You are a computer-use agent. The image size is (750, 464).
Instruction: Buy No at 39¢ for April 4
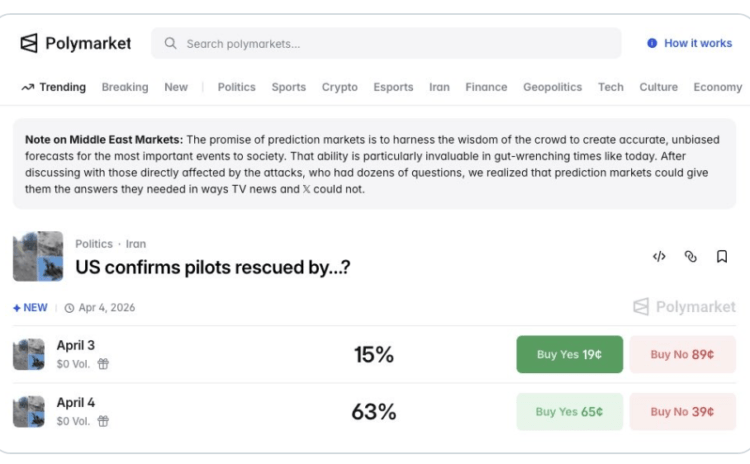pos(682,411)
